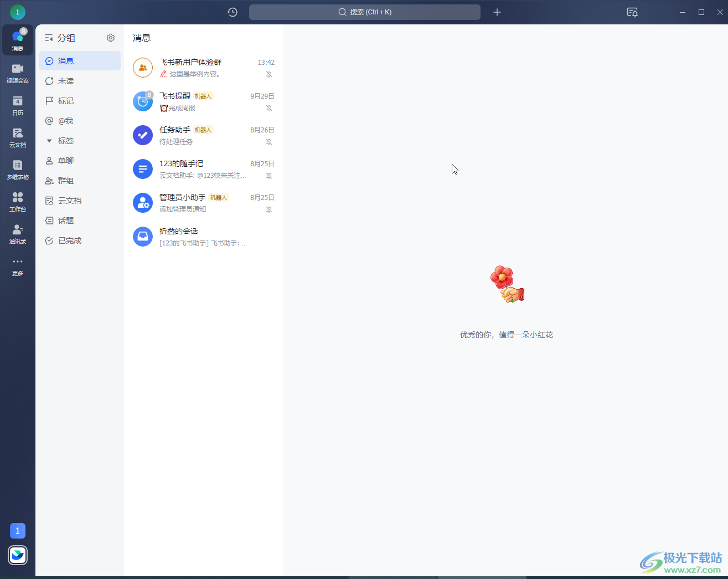Click the 机器人 tag beside 飞书提醒
728x579 pixels.
pyautogui.click(x=203, y=96)
